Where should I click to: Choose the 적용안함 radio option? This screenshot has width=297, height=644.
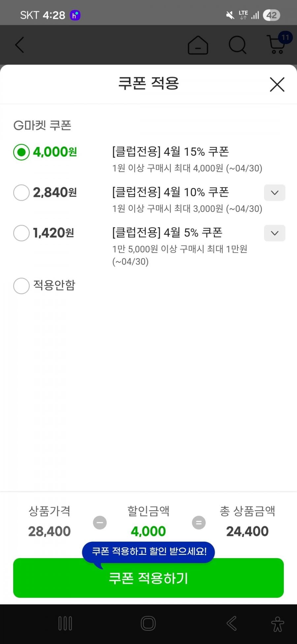click(21, 285)
